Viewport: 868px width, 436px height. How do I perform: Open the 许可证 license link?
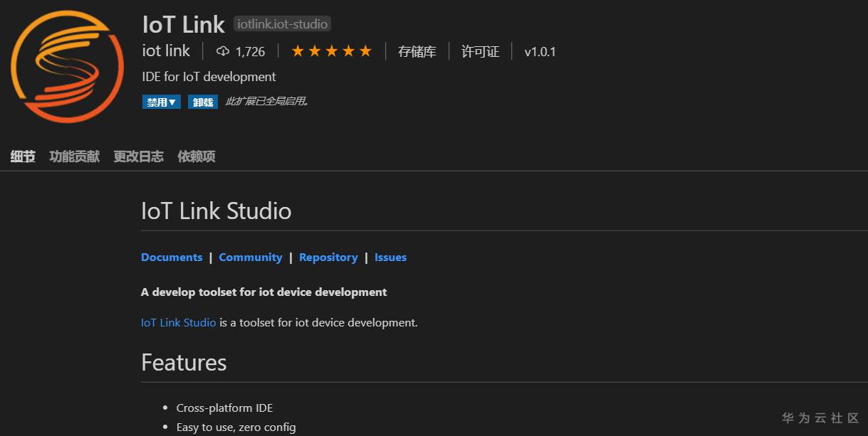[x=480, y=51]
